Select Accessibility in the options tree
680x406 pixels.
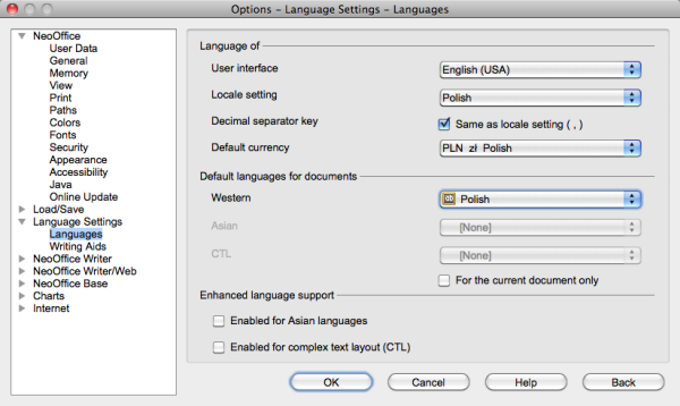click(x=78, y=172)
